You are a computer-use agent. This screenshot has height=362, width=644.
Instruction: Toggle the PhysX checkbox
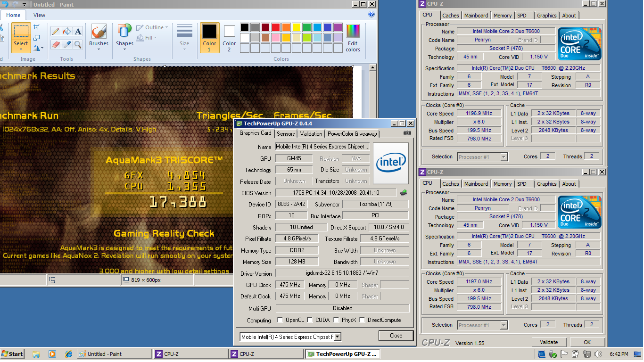pos(337,320)
